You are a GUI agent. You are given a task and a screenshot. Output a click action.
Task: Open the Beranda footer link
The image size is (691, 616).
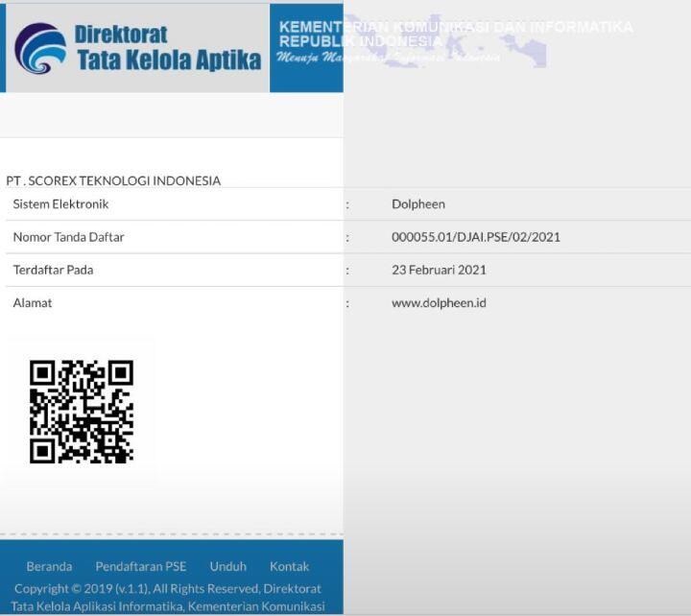[49, 566]
